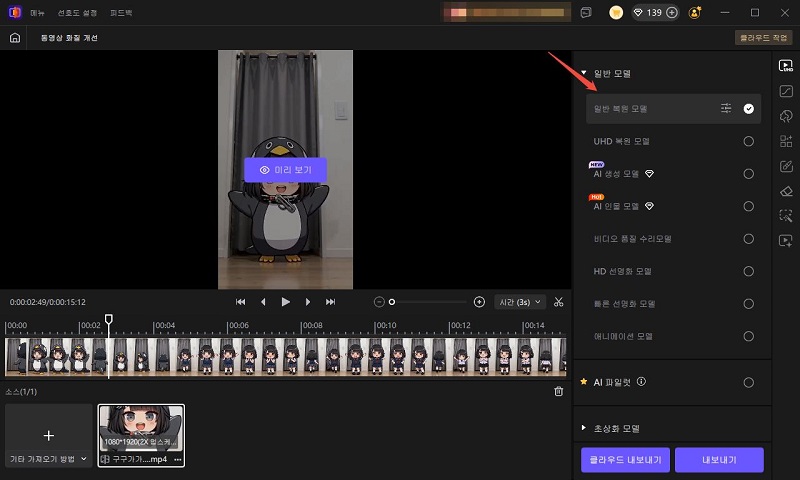Screen dimensions: 800x480
Task: Select the 비디오 품질 수리모델 radio button
Action: click(x=748, y=239)
